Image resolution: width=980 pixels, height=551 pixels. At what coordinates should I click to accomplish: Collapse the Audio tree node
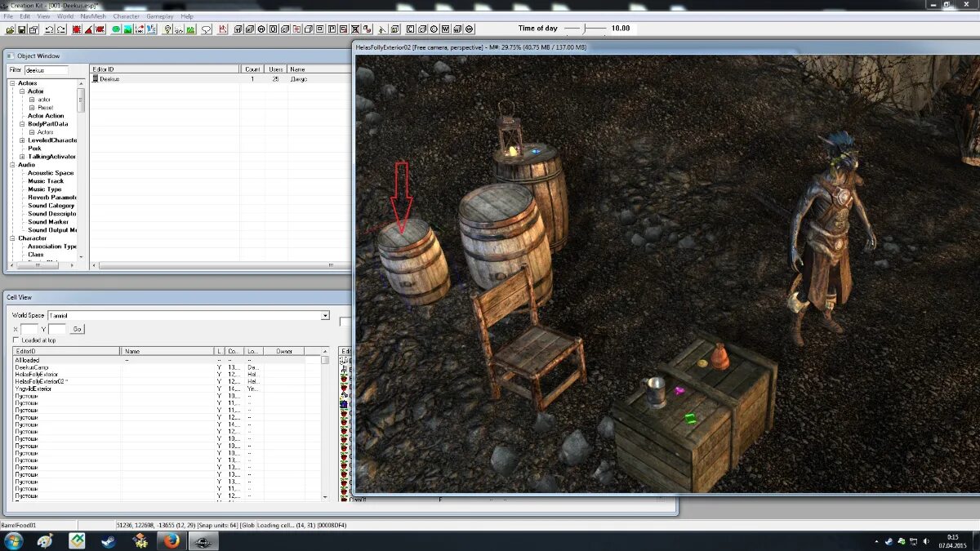[x=12, y=165]
